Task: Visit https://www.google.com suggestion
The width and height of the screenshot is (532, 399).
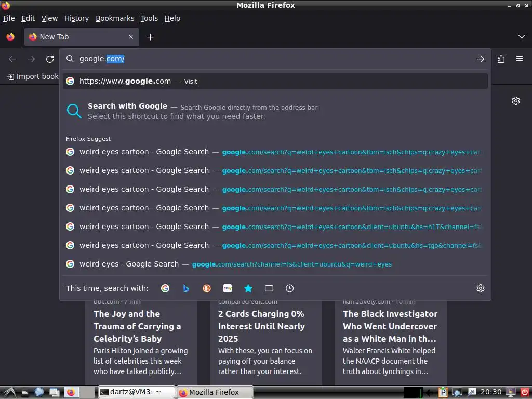Action: (x=275, y=81)
